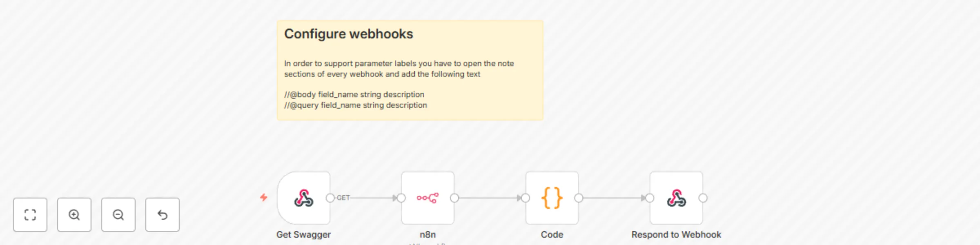Click the GET label on the connection
This screenshot has width=980, height=245.
pyautogui.click(x=343, y=198)
